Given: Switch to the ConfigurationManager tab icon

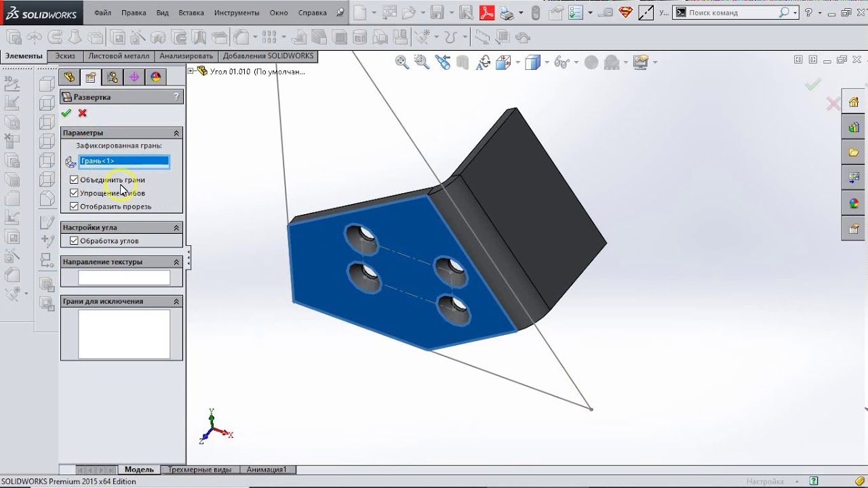Looking at the screenshot, I should [x=113, y=77].
